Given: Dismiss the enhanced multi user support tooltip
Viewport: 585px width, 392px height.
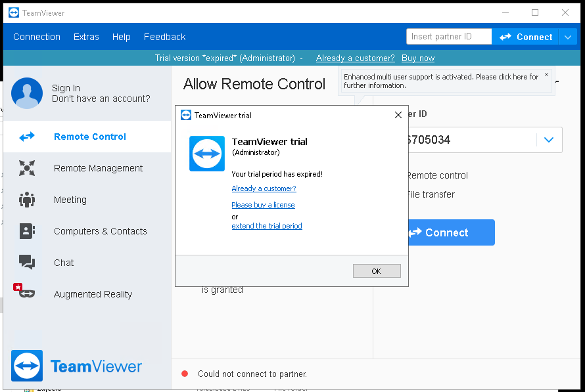Looking at the screenshot, I should tap(546, 74).
